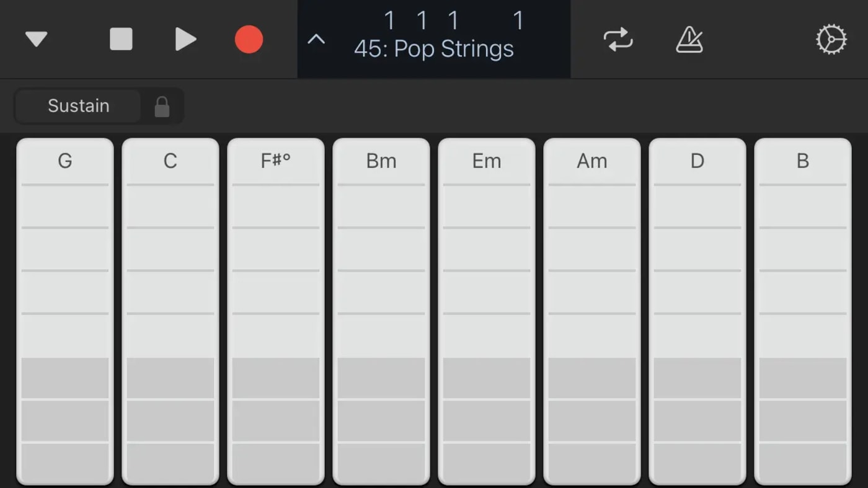868x488 pixels.
Task: Toggle looping for the section
Action: point(618,38)
